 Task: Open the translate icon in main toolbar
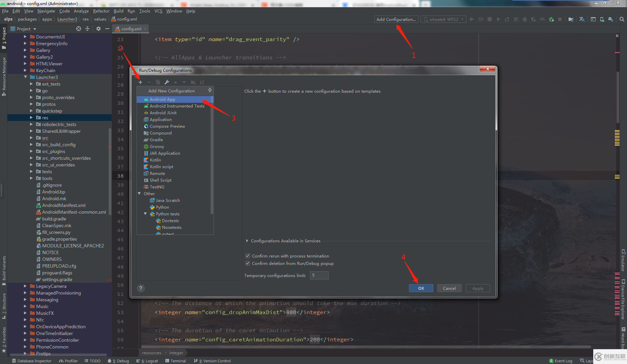pos(582,20)
